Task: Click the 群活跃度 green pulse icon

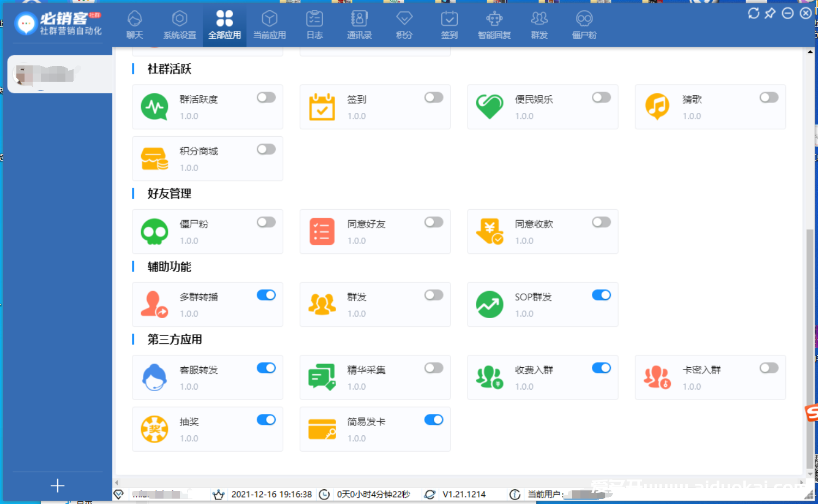Action: point(155,107)
